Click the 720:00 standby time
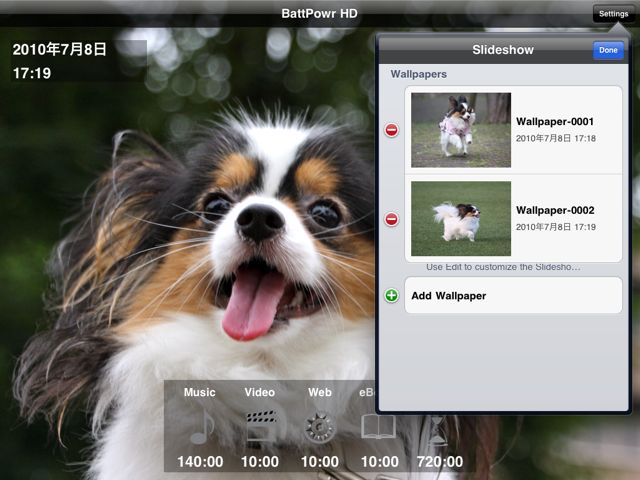 tap(440, 462)
